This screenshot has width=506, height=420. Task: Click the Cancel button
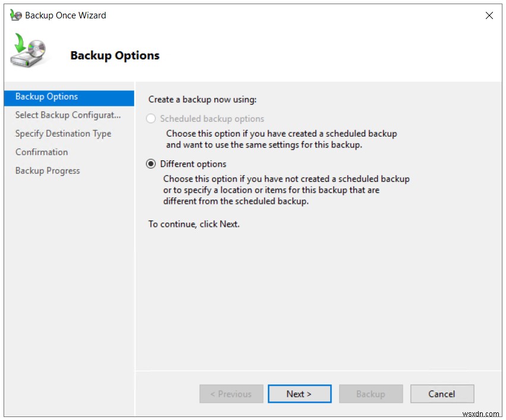tap(442, 393)
